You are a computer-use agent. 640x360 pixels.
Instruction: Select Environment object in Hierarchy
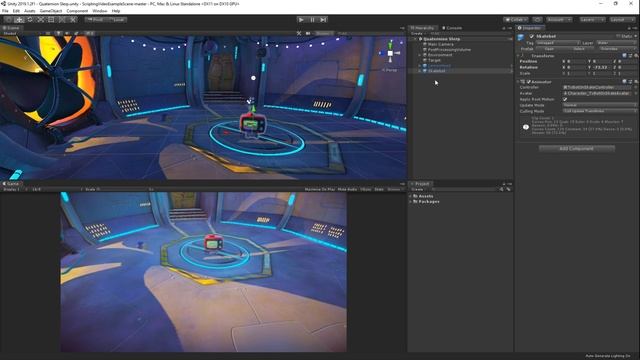point(440,55)
